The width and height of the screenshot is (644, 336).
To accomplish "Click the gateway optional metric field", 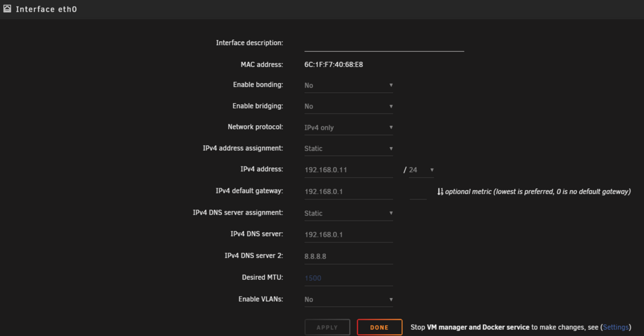I will tap(418, 192).
